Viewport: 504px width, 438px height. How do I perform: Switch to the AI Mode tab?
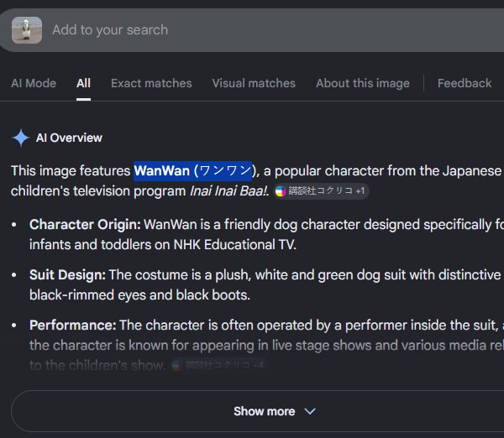[x=34, y=84]
